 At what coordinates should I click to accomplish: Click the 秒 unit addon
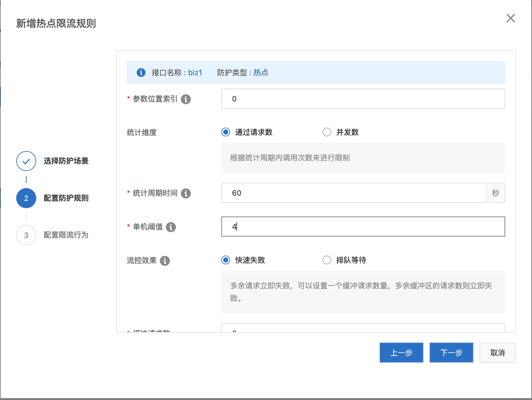496,193
